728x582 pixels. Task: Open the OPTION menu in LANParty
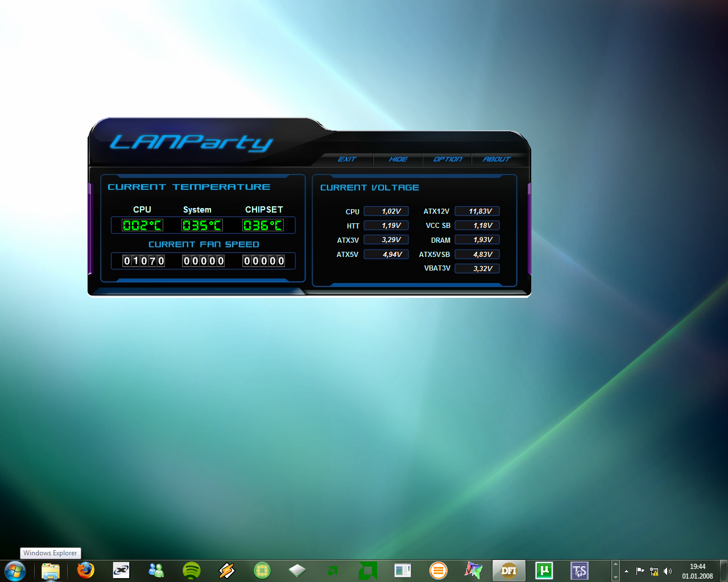click(448, 159)
